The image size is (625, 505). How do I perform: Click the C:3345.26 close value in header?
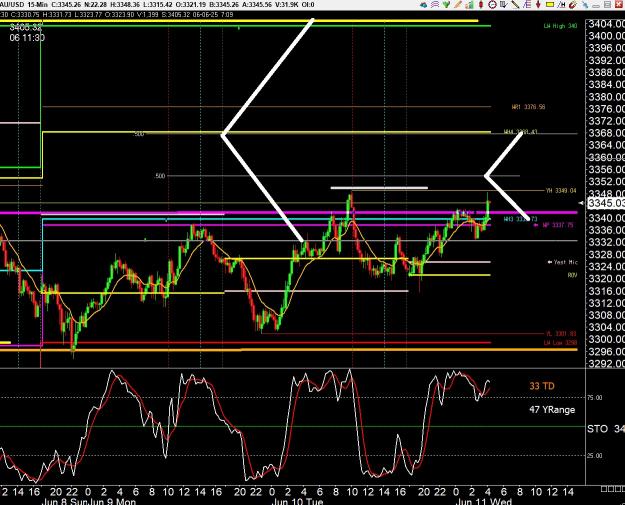click(x=65, y=5)
